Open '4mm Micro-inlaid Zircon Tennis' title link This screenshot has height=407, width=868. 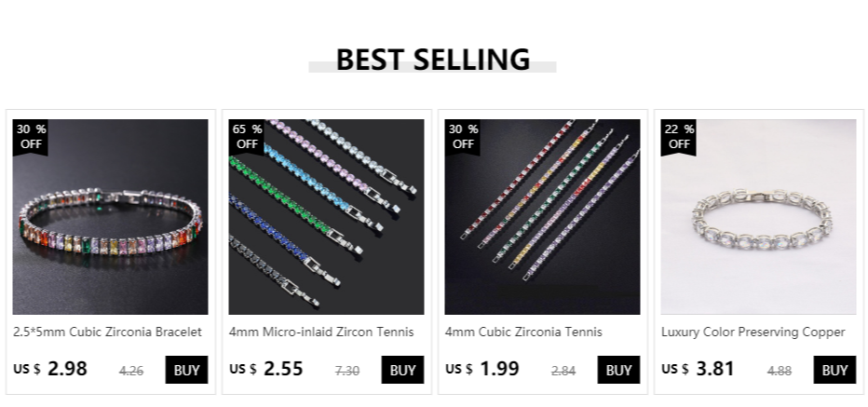click(x=321, y=332)
